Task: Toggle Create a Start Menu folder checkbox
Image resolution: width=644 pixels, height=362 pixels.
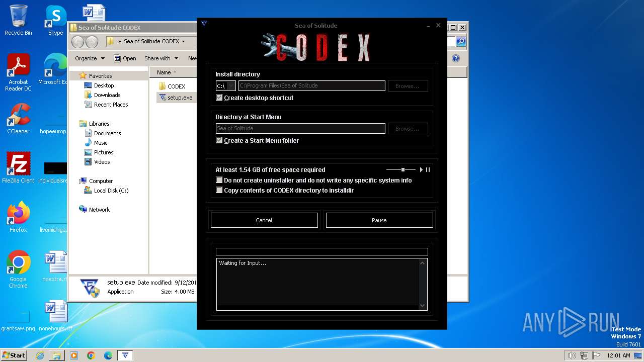Action: [x=219, y=140]
